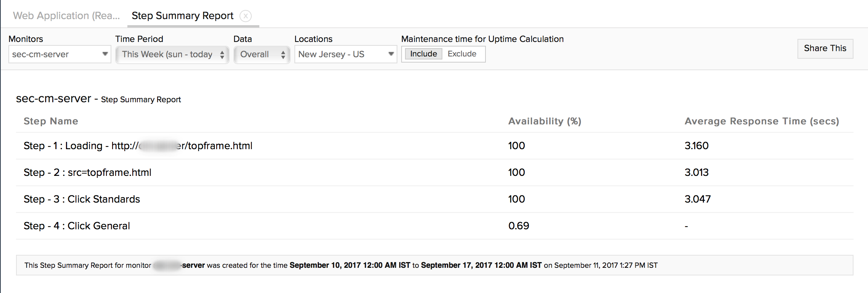Click the Step Name column header

51,121
